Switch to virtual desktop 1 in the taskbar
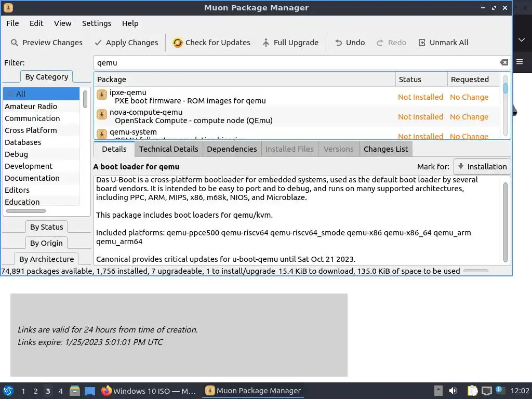 pos(23,391)
